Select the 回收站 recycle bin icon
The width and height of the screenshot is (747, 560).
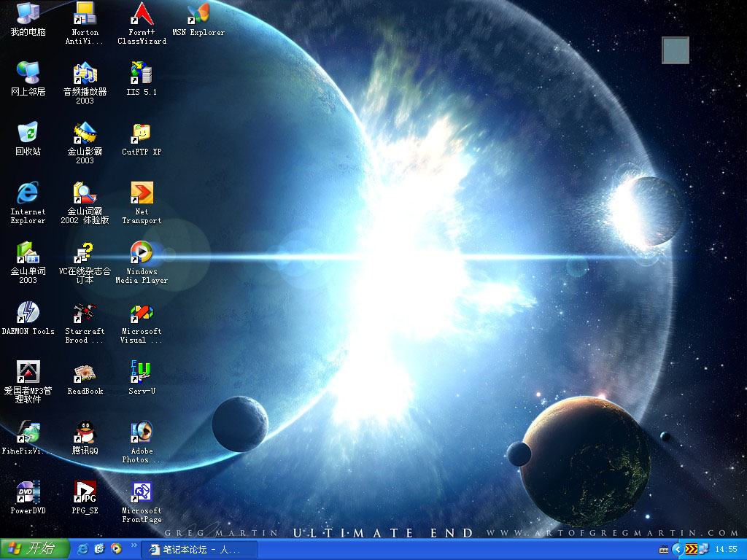point(28,139)
